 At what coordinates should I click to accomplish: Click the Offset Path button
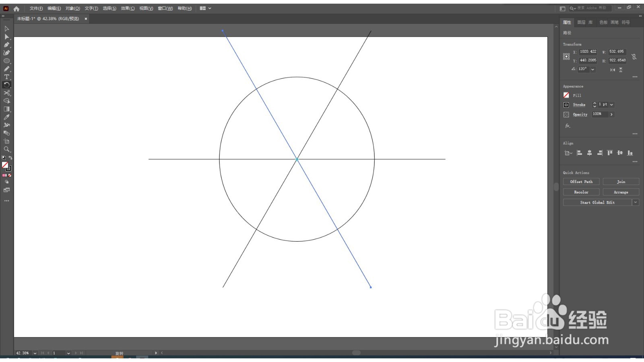(x=581, y=182)
